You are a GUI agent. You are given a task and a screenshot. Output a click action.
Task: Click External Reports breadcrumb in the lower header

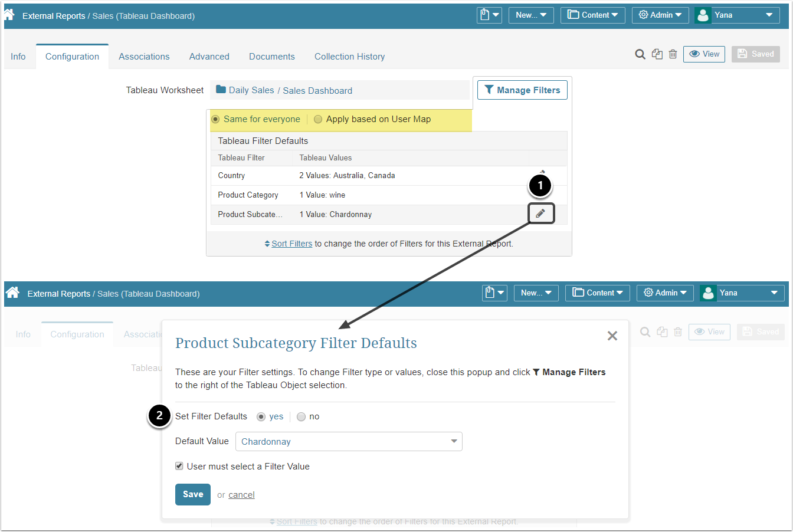click(x=59, y=294)
